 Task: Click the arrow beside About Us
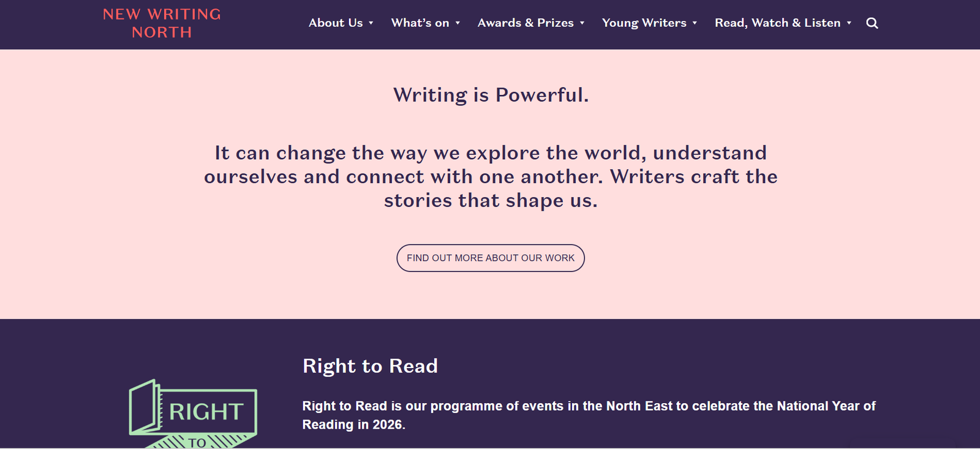click(371, 23)
